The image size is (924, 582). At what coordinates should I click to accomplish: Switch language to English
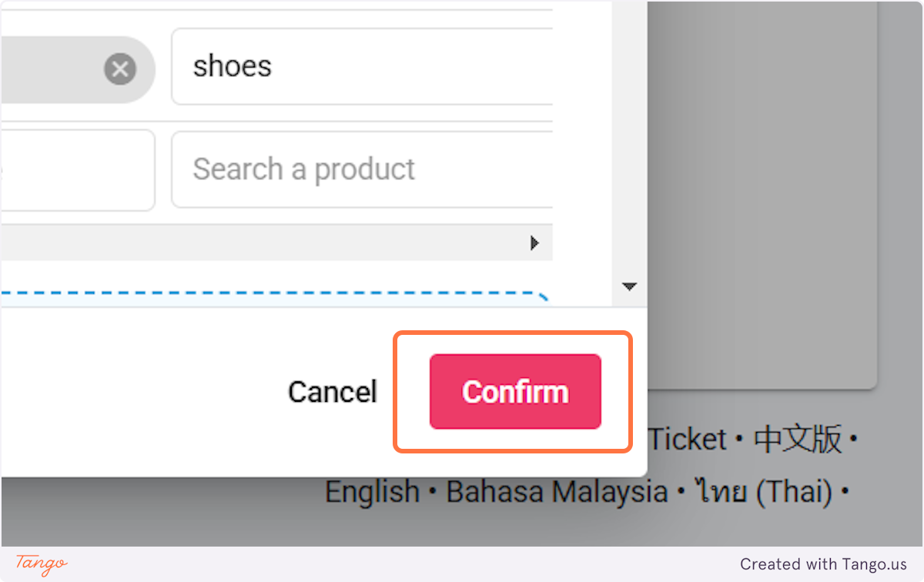click(372, 490)
